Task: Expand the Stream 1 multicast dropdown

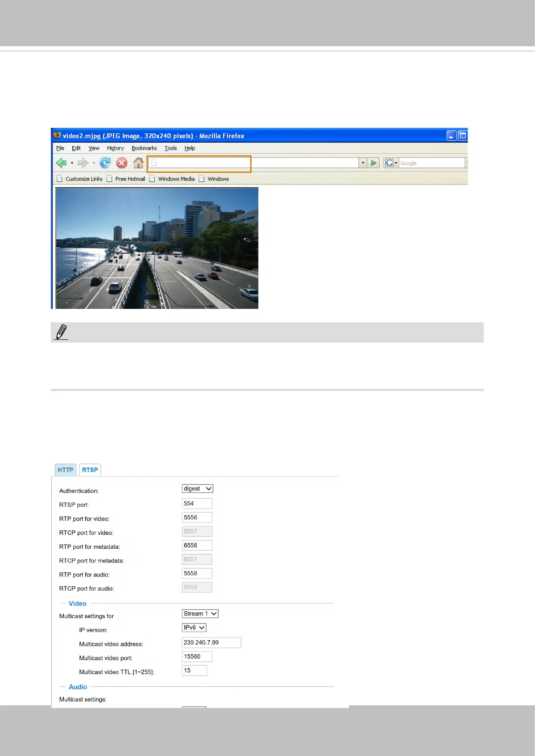Action: pyautogui.click(x=200, y=614)
